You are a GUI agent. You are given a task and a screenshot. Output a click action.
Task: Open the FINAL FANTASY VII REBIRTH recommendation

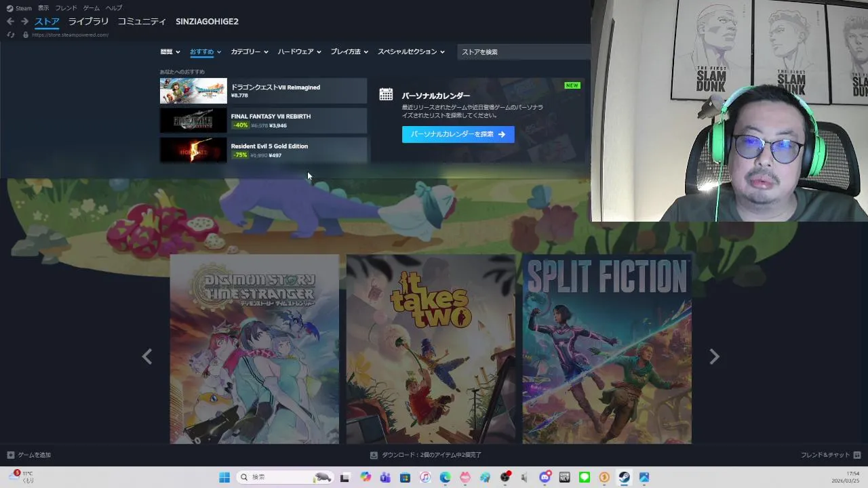tap(263, 121)
